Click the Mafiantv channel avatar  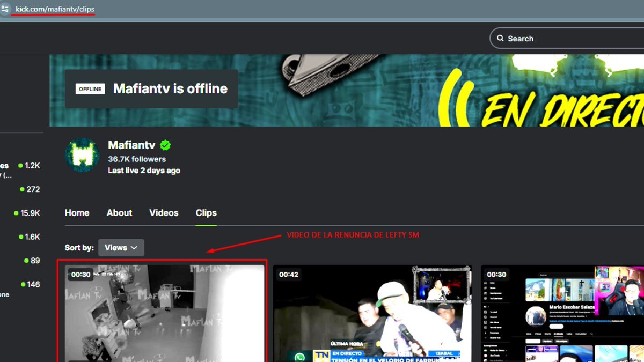point(82,155)
